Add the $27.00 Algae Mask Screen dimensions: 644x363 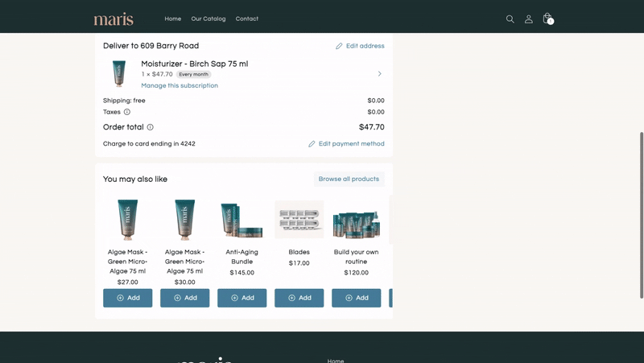128,298
